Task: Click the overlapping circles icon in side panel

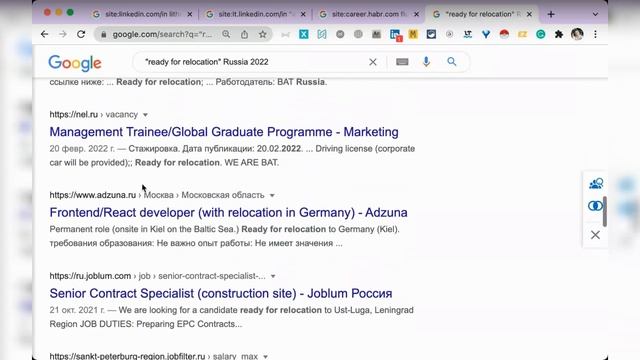Action: tap(595, 206)
